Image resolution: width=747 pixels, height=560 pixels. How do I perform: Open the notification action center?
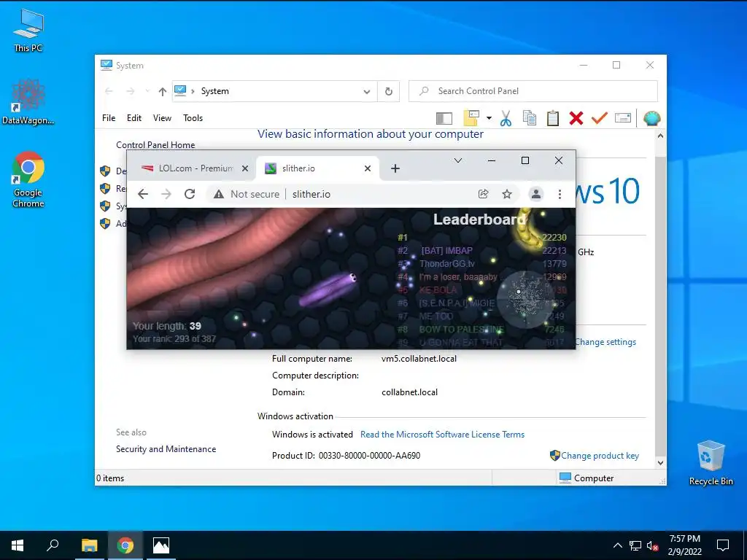point(723,545)
